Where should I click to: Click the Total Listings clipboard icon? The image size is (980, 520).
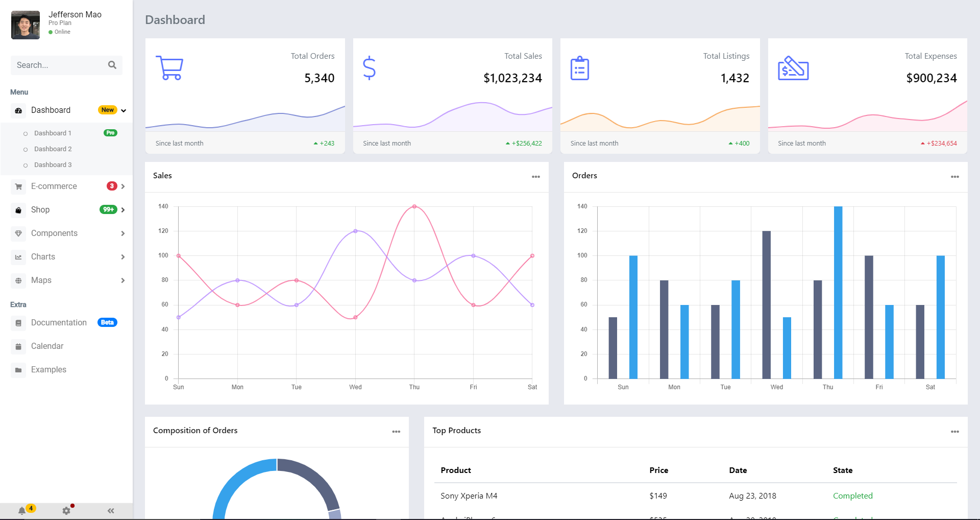(579, 68)
